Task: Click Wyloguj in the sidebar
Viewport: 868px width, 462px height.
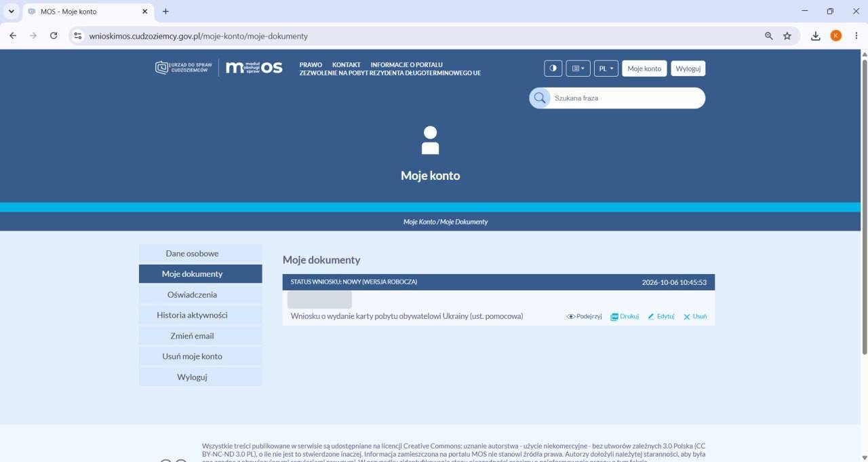Action: pos(200,377)
